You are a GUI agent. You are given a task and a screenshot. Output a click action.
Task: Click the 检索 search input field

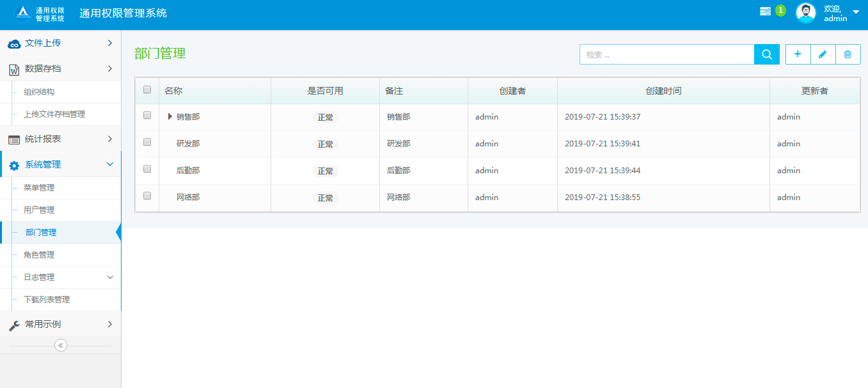coord(667,54)
